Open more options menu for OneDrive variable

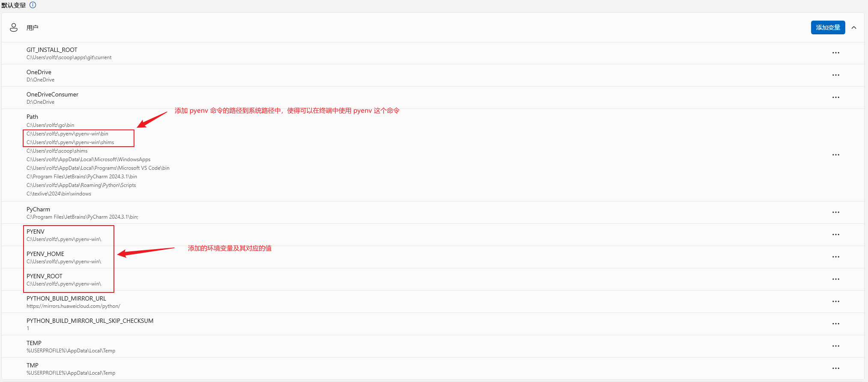835,75
